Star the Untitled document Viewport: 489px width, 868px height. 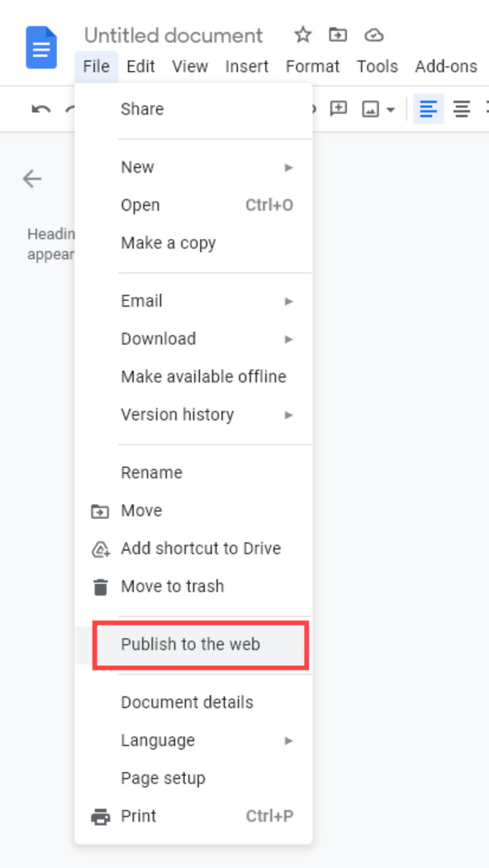[x=303, y=35]
